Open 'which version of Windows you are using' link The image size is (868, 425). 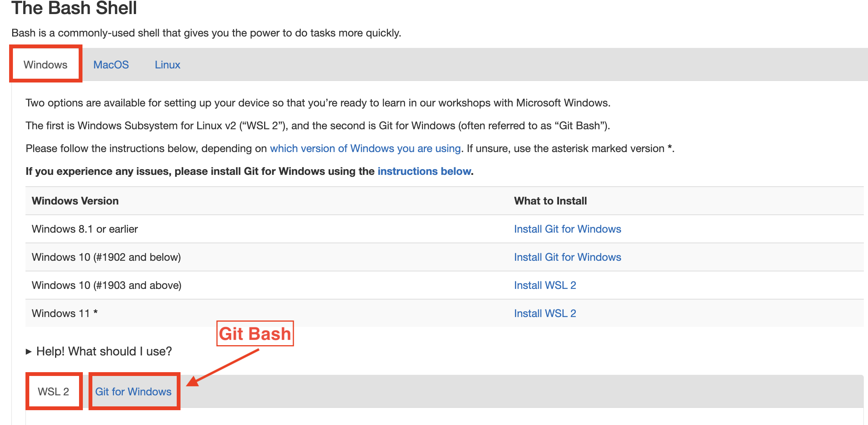pyautogui.click(x=365, y=148)
